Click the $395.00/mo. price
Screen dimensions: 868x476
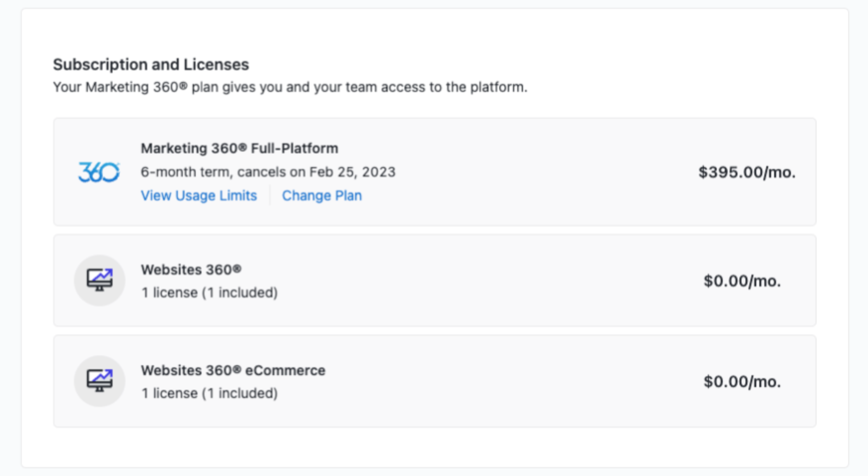[746, 172]
